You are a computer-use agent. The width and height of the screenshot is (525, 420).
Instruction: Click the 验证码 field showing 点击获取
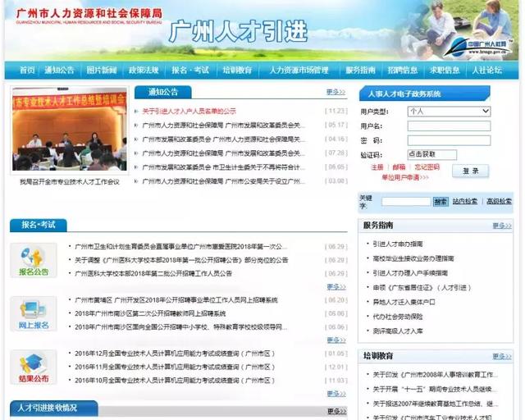[432, 155]
